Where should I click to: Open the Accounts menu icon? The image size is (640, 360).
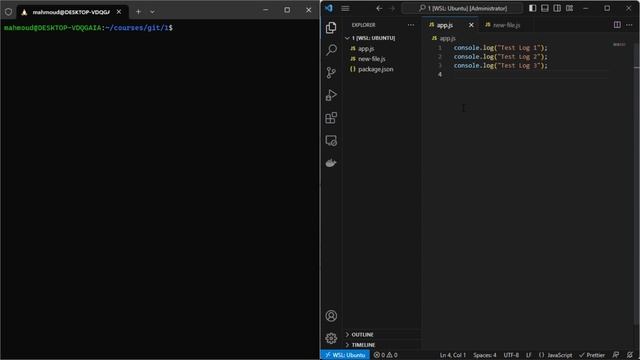coord(331,316)
